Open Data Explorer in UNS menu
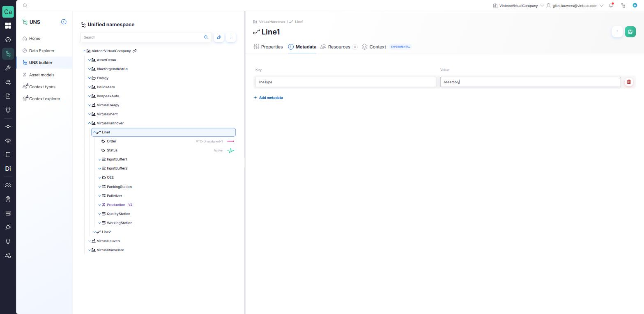 pos(41,51)
